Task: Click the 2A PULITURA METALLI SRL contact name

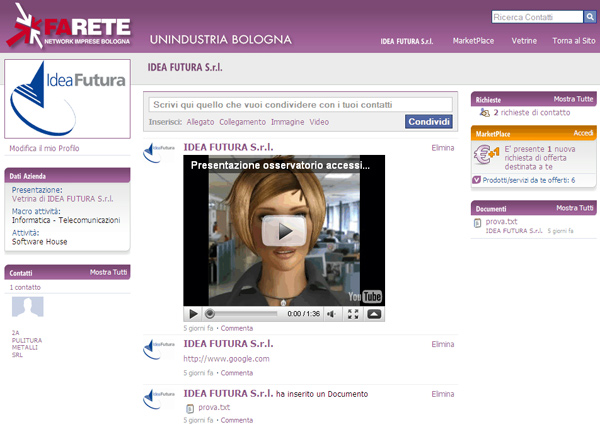Action: pyautogui.click(x=27, y=344)
